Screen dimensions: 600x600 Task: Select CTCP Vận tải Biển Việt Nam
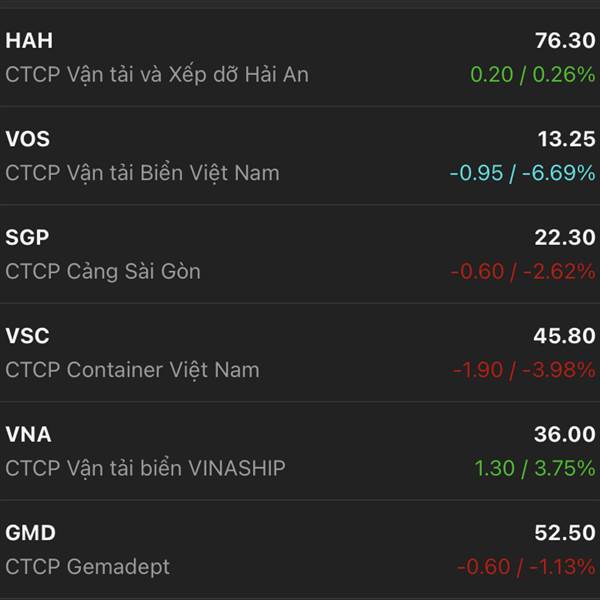[x=142, y=173]
